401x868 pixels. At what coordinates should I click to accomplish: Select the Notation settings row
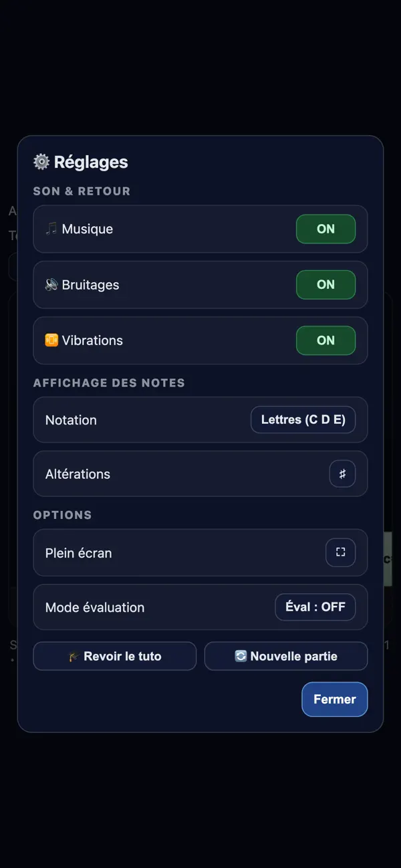pyautogui.click(x=200, y=420)
